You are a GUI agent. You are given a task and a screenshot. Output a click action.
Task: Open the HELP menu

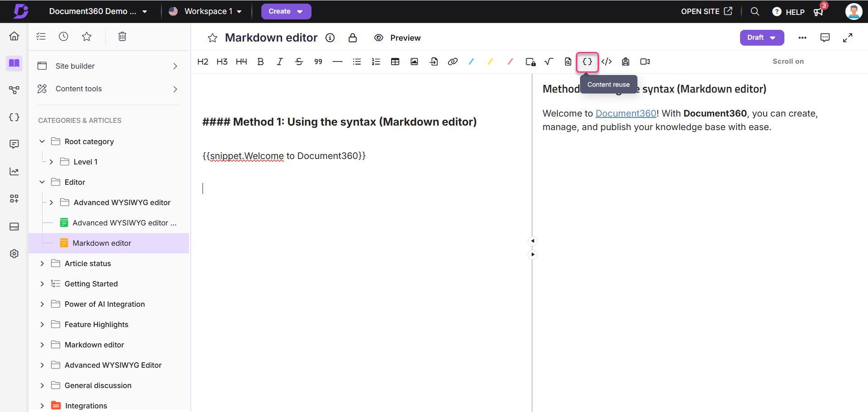click(x=788, y=12)
